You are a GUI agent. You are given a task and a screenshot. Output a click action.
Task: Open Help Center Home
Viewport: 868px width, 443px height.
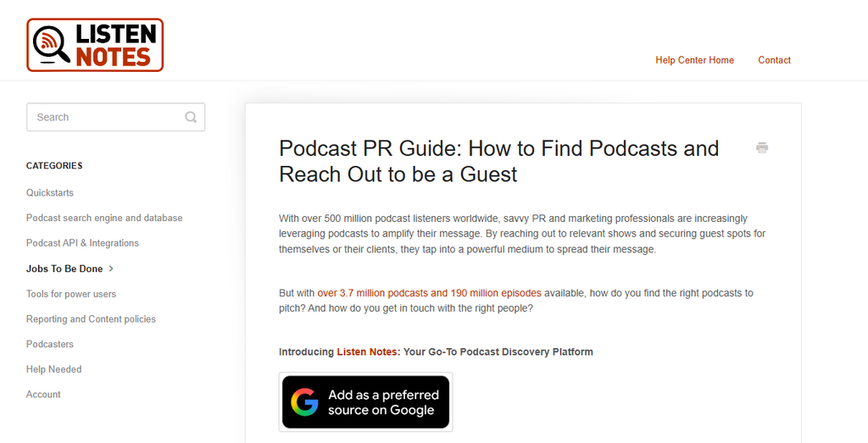[695, 60]
